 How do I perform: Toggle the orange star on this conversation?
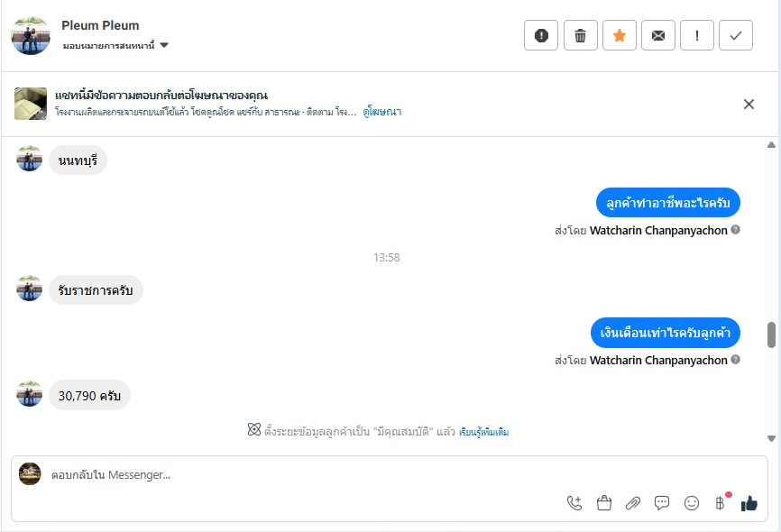pyautogui.click(x=620, y=35)
